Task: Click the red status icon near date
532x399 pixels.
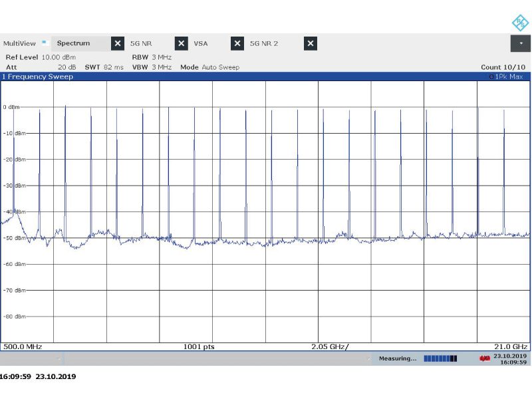Action: pos(485,358)
